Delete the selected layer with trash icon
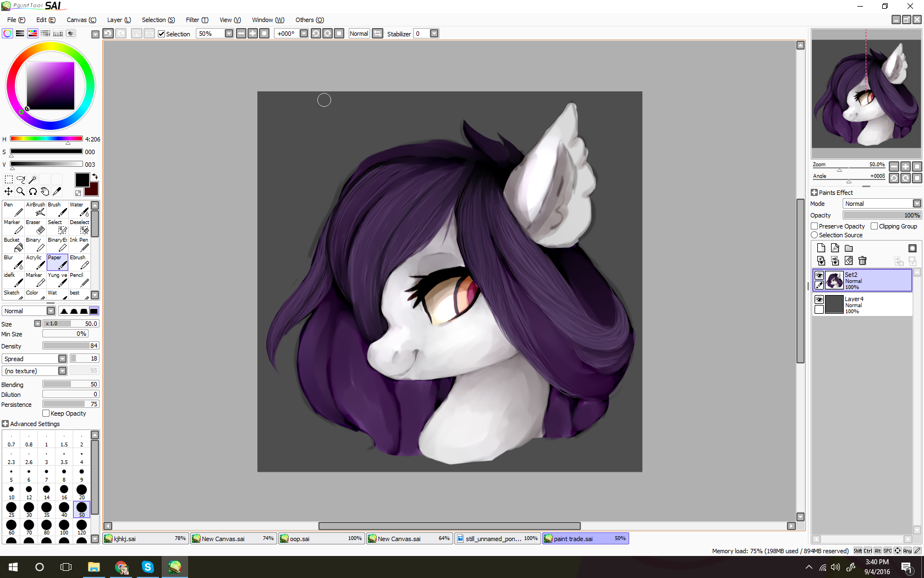 (x=862, y=261)
